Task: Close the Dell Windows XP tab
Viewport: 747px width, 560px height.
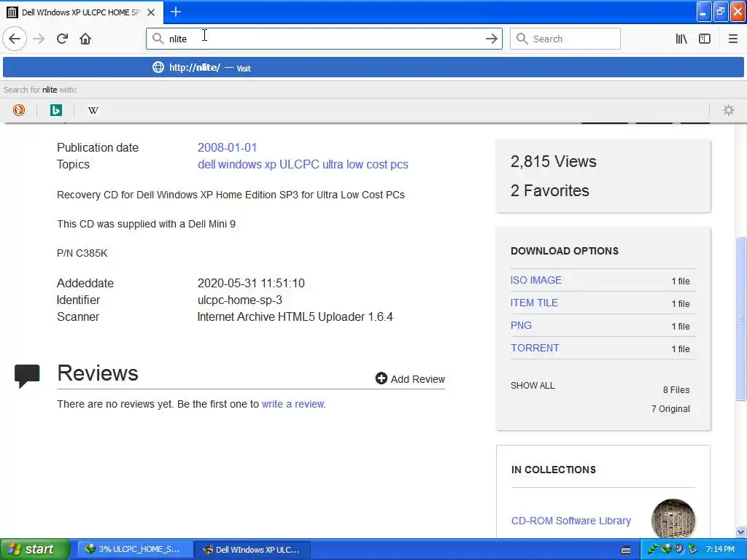Action: (151, 12)
